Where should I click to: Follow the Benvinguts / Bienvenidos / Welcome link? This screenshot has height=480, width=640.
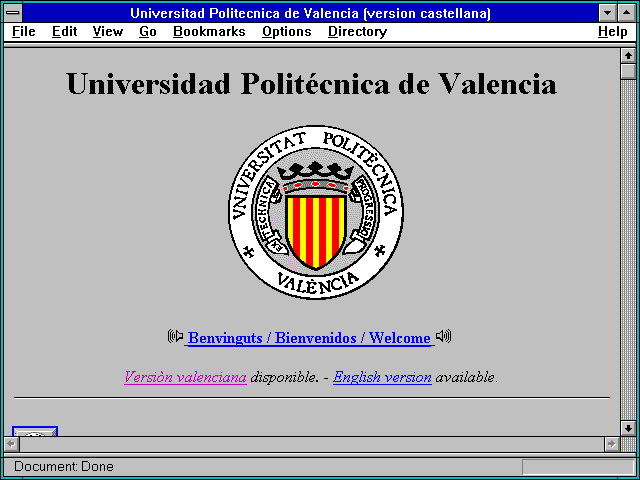(x=309, y=338)
